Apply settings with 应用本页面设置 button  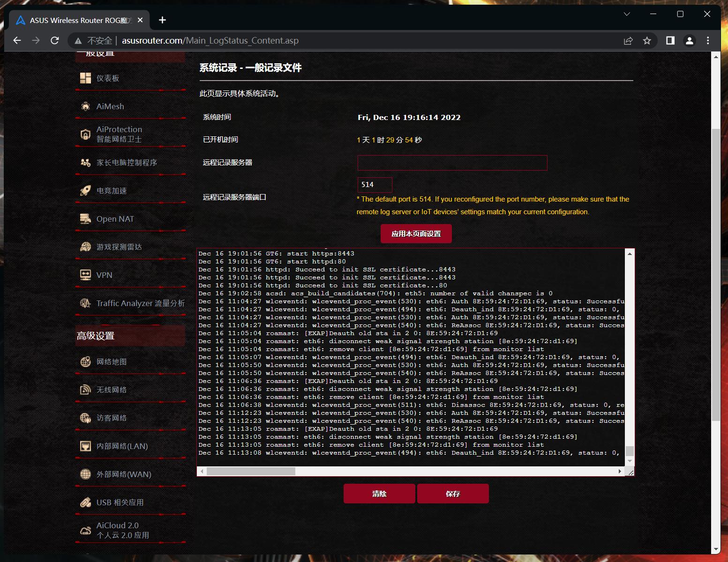416,234
